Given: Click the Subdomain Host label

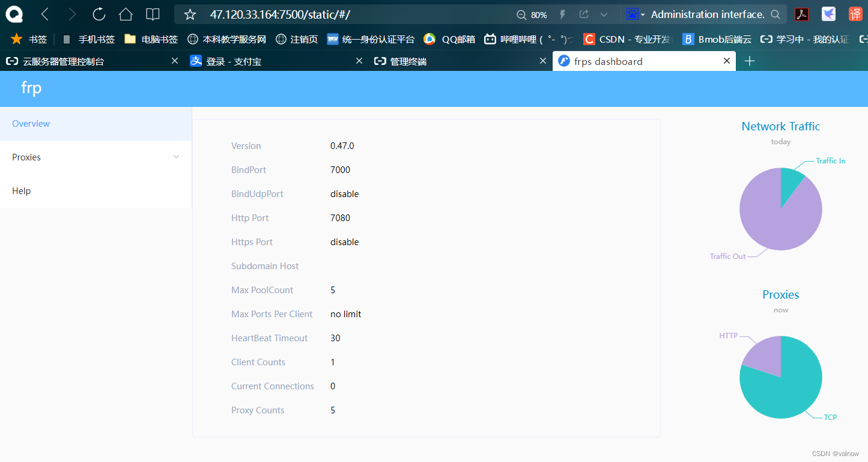Looking at the screenshot, I should click(265, 266).
